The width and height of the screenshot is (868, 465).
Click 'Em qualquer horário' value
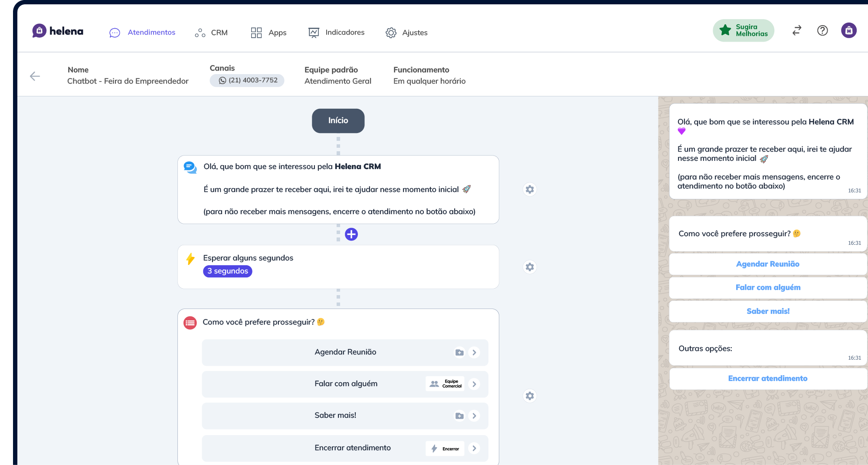tap(429, 81)
